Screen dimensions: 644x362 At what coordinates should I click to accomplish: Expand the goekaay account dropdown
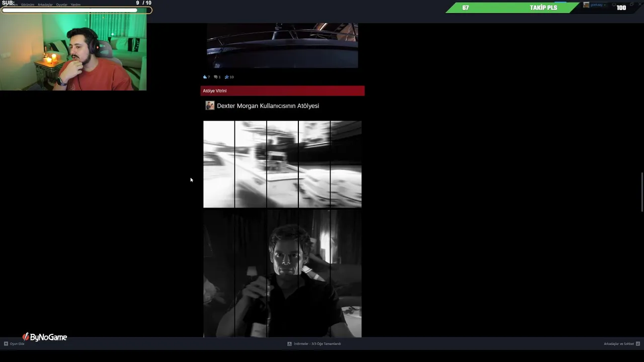coord(605,5)
